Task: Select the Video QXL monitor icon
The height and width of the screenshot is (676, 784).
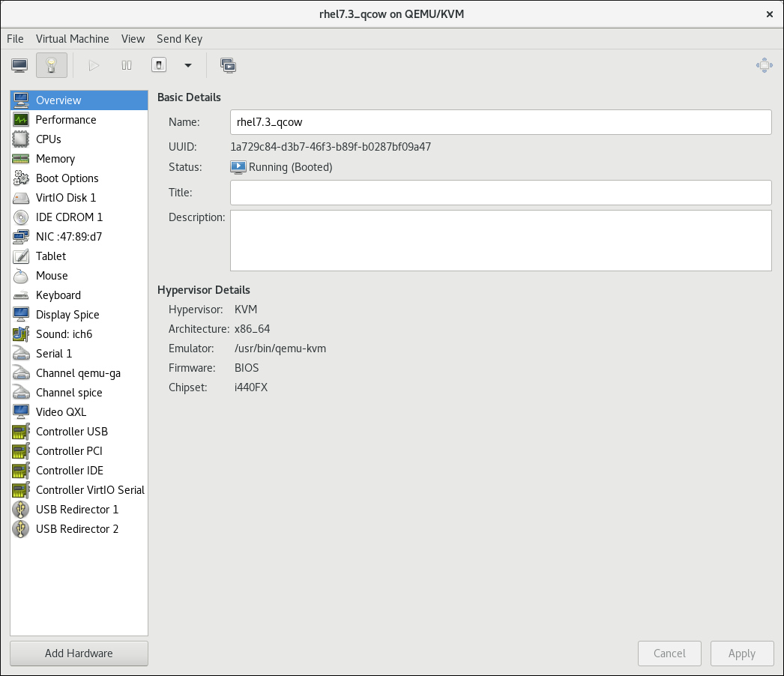Action: (21, 412)
